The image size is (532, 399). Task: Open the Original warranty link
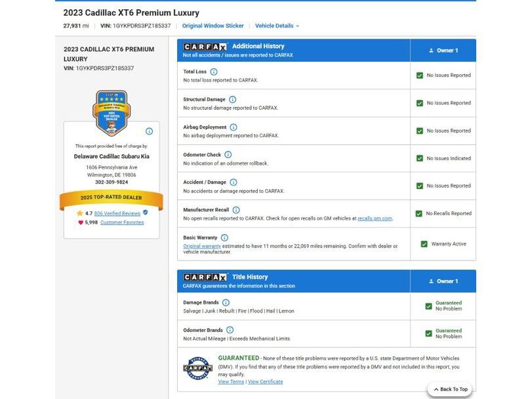point(202,246)
